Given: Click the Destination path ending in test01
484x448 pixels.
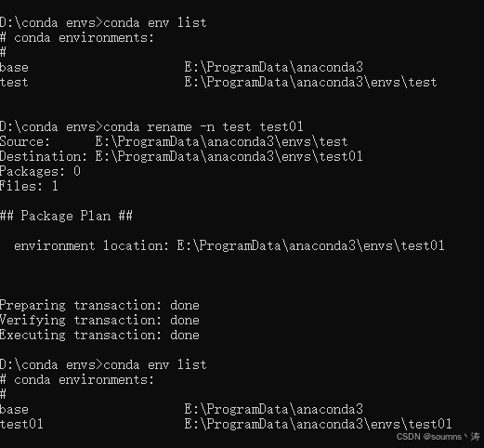Looking at the screenshot, I should click(229, 156).
